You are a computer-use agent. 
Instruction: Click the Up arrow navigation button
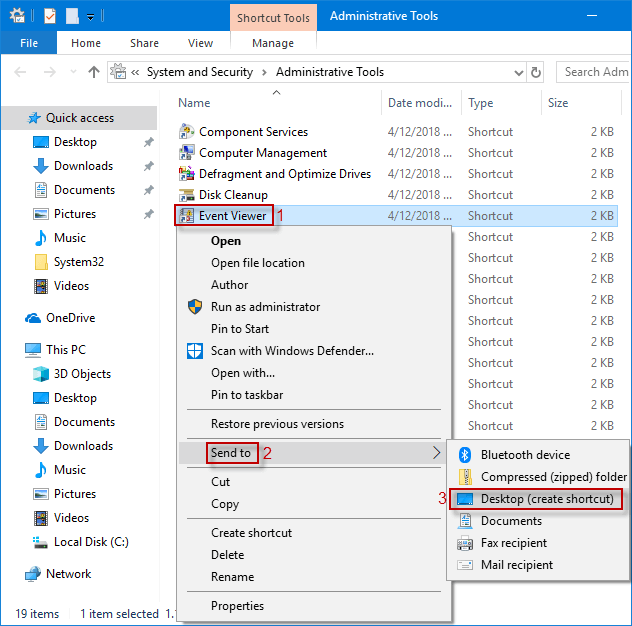click(x=94, y=72)
